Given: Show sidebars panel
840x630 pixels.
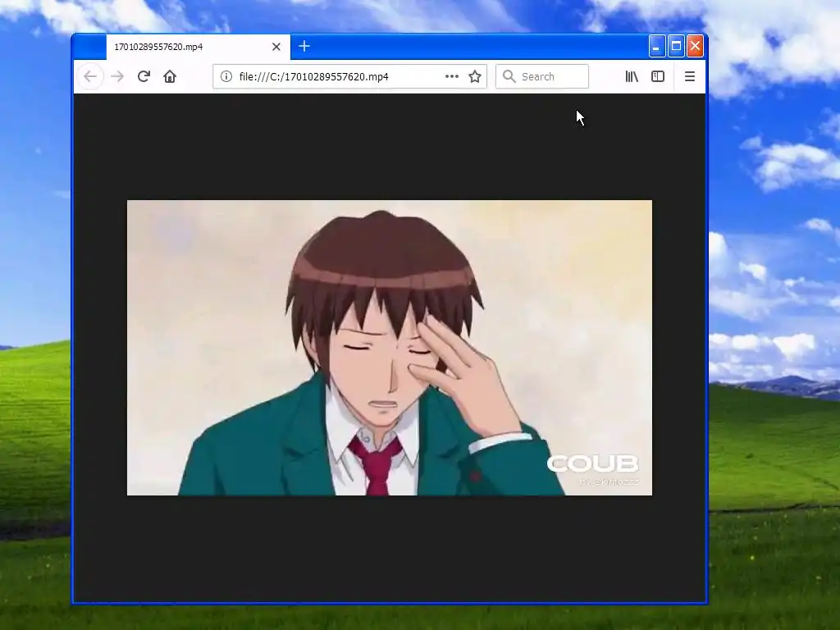Looking at the screenshot, I should tap(658, 76).
